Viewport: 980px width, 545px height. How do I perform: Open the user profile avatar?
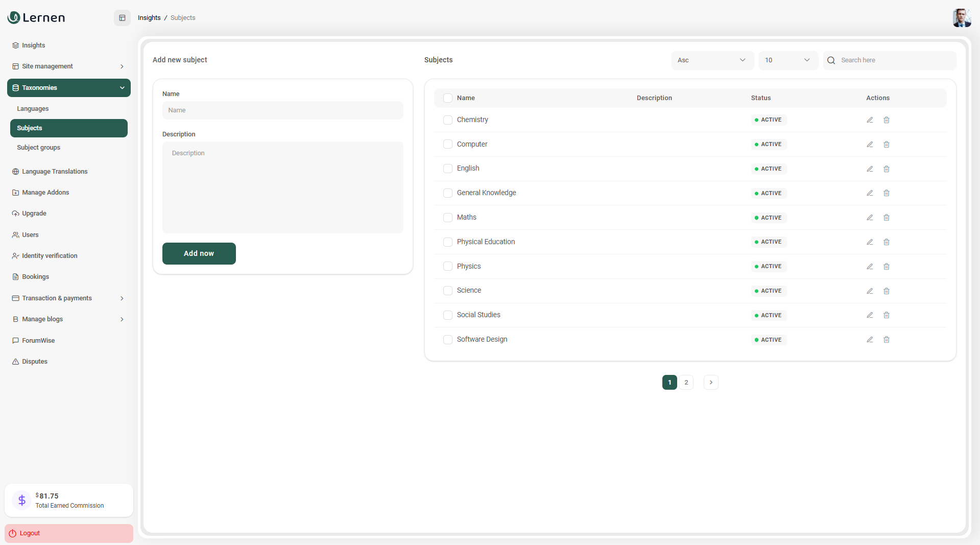(x=961, y=18)
